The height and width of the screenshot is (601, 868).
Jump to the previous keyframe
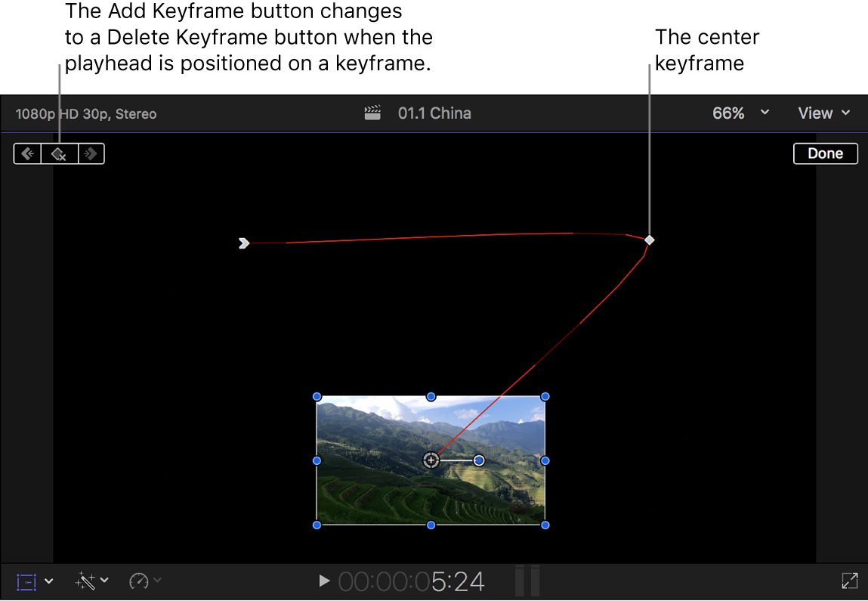(27, 153)
